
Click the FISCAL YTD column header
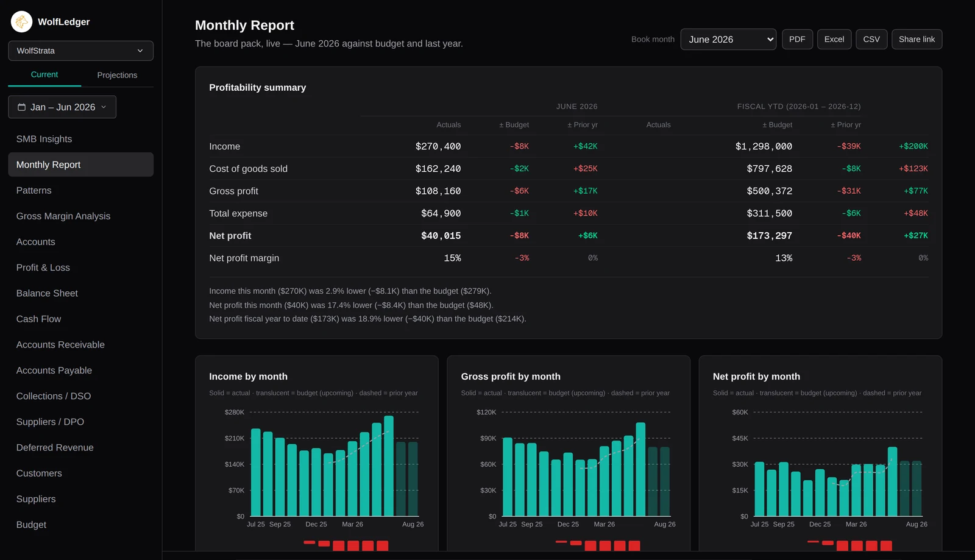pyautogui.click(x=799, y=107)
